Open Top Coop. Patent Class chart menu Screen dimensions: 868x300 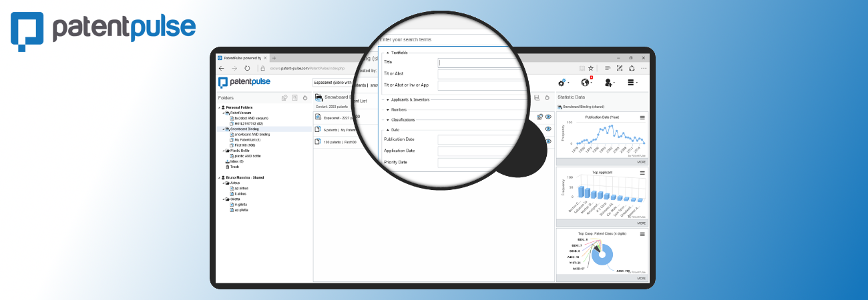tap(642, 234)
